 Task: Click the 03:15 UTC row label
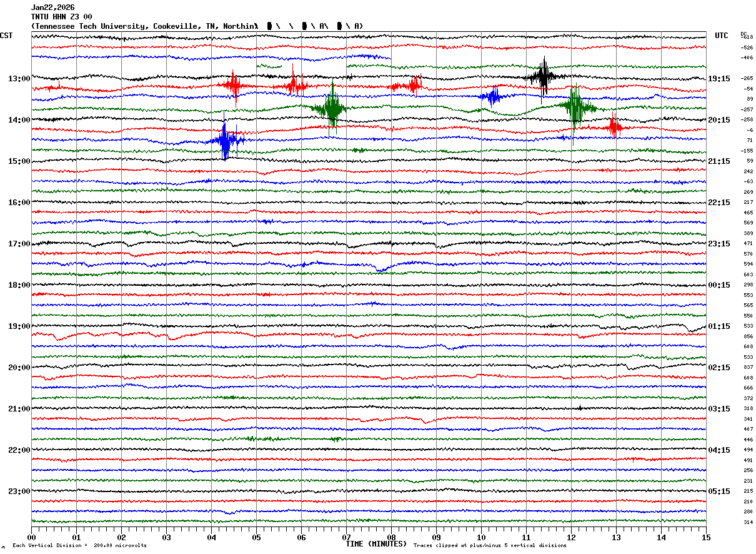pyautogui.click(x=719, y=409)
